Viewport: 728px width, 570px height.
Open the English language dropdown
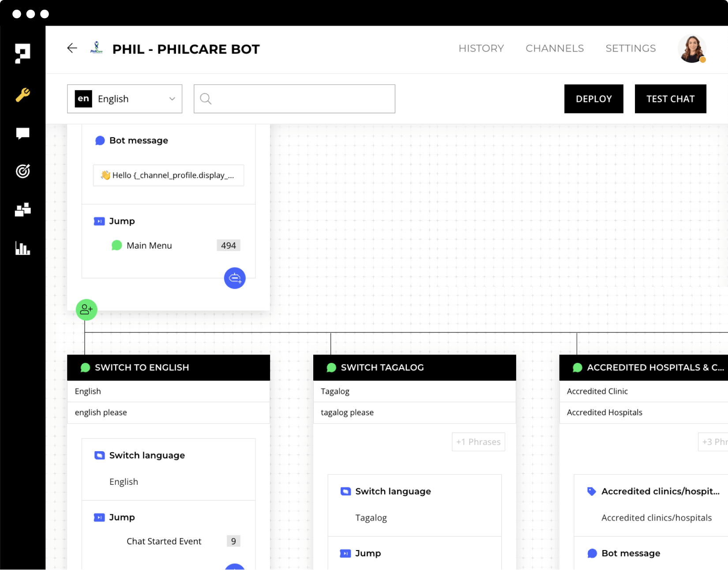pyautogui.click(x=125, y=98)
